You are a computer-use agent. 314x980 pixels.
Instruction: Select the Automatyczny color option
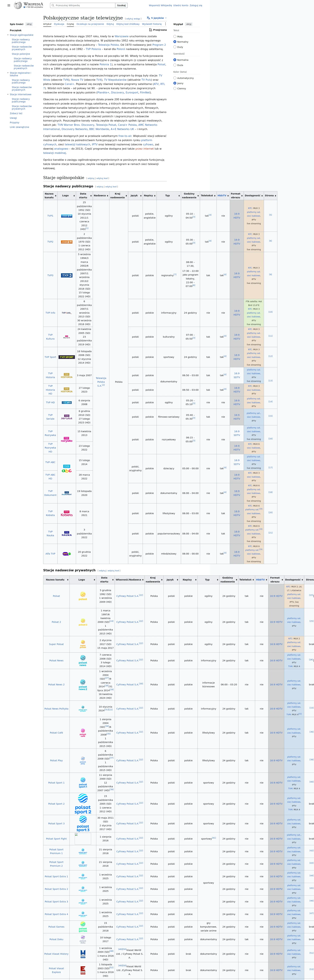coord(175,78)
